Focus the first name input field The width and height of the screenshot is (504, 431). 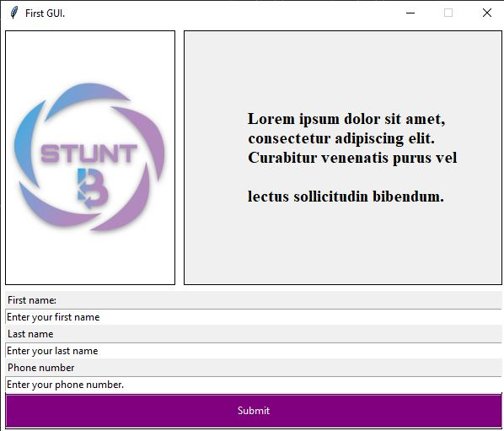(x=254, y=317)
